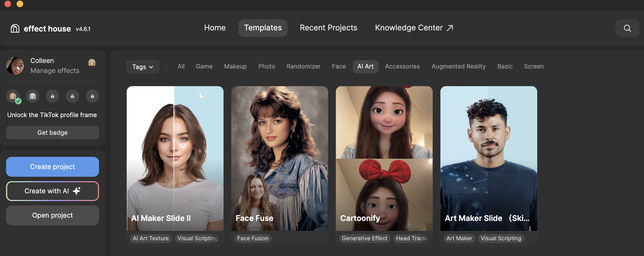Filter templates by All
Viewport: 644px width, 256px height.
181,67
